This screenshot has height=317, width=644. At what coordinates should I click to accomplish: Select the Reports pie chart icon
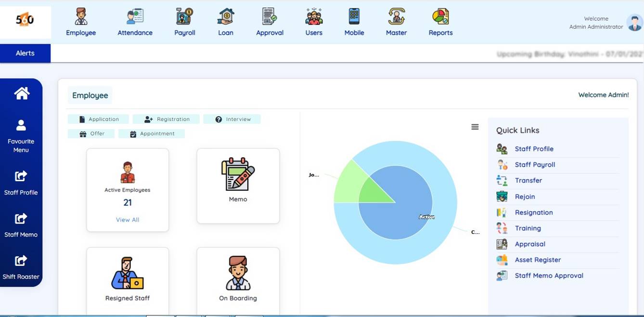click(x=440, y=17)
